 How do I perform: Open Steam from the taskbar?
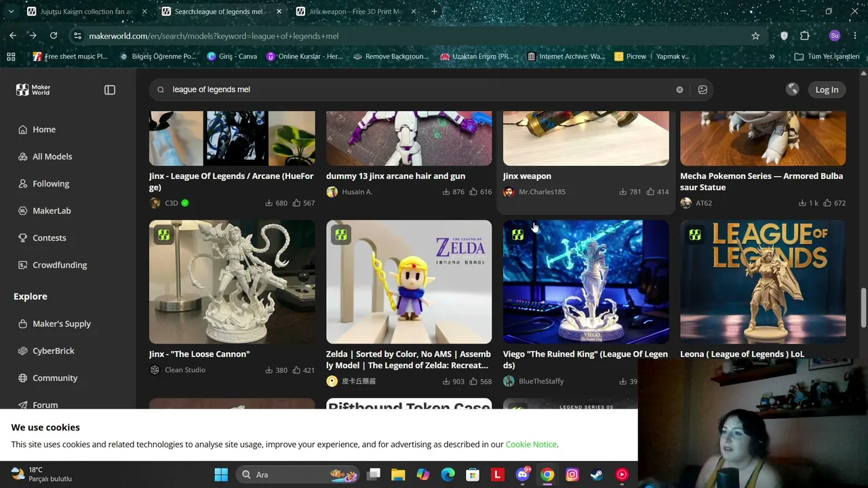coord(597,474)
